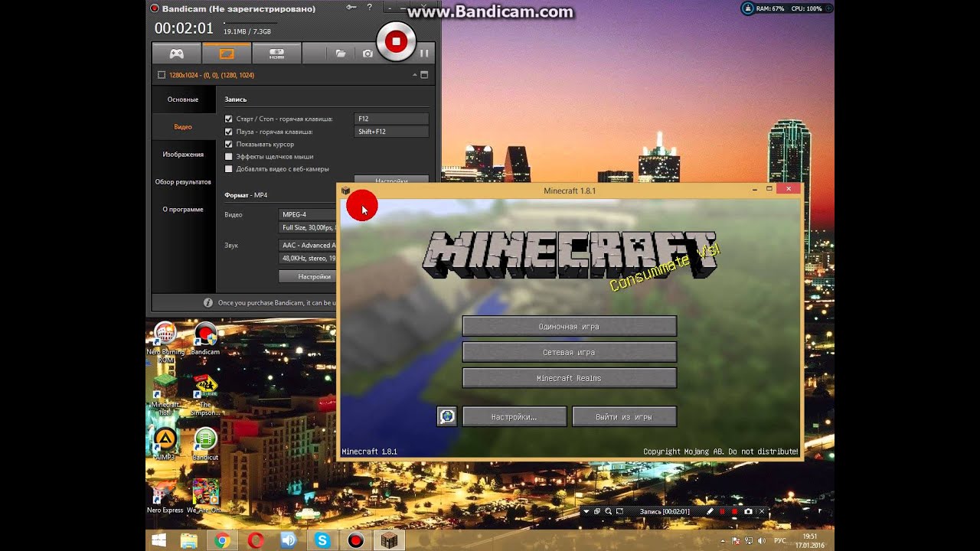The width and height of the screenshot is (980, 551).
Task: Click the Bandicam registration key icon
Action: tap(351, 8)
